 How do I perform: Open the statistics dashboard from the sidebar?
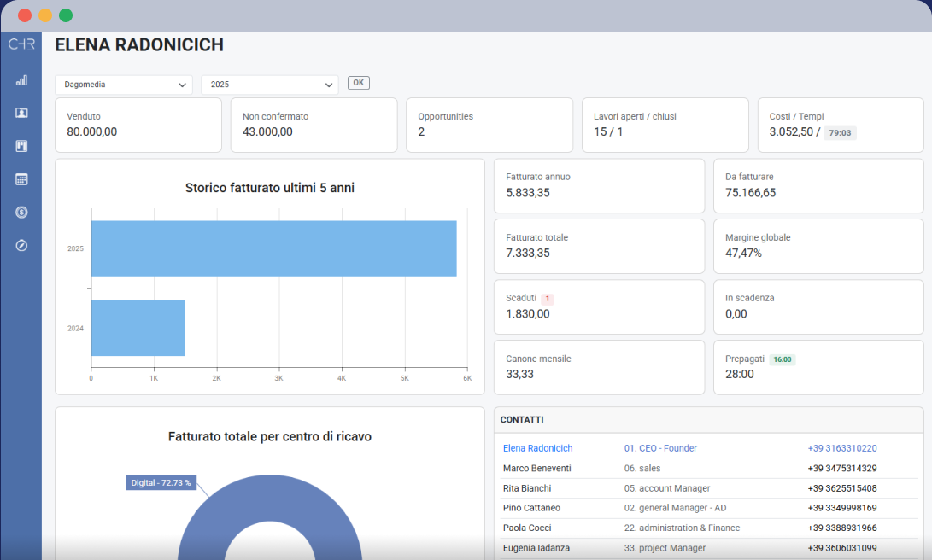coord(21,79)
